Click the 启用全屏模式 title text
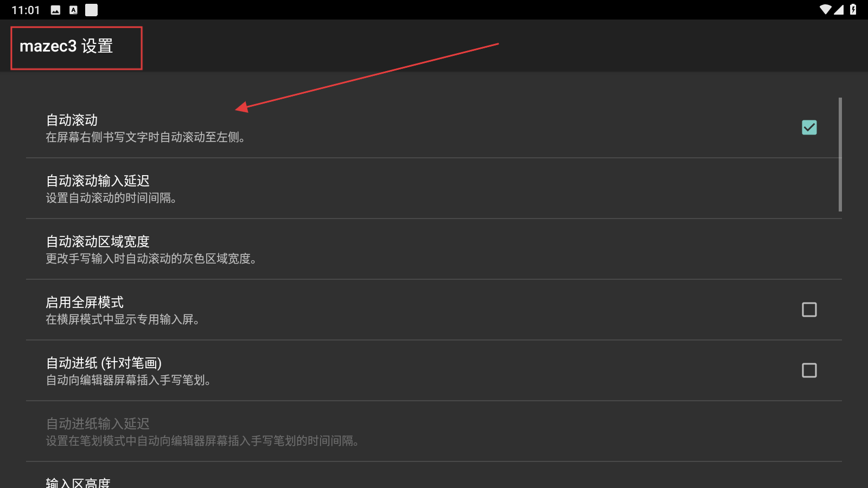The width and height of the screenshot is (868, 488). (85, 302)
